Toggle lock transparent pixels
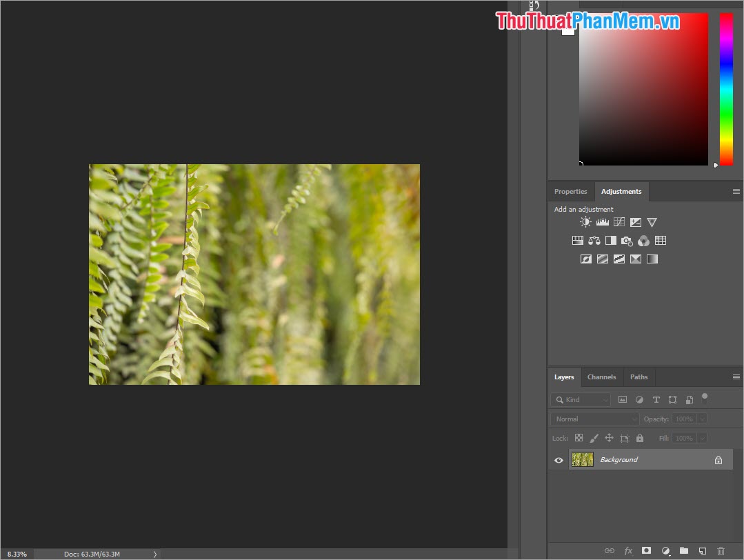 [579, 438]
